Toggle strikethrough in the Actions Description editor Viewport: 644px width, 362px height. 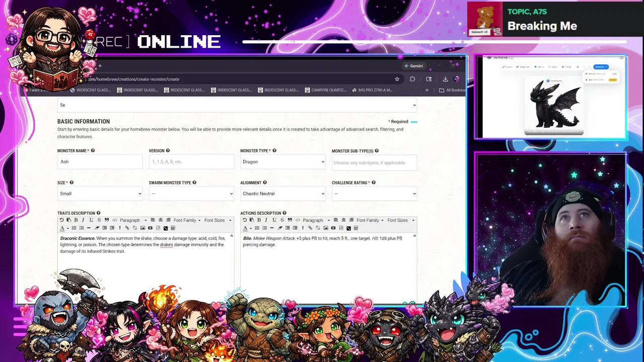(282, 220)
